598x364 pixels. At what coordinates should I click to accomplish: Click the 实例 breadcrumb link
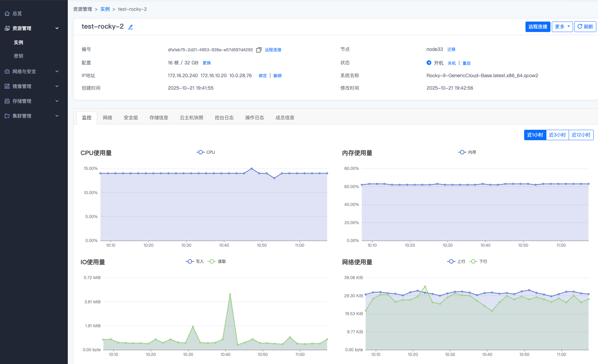(105, 9)
